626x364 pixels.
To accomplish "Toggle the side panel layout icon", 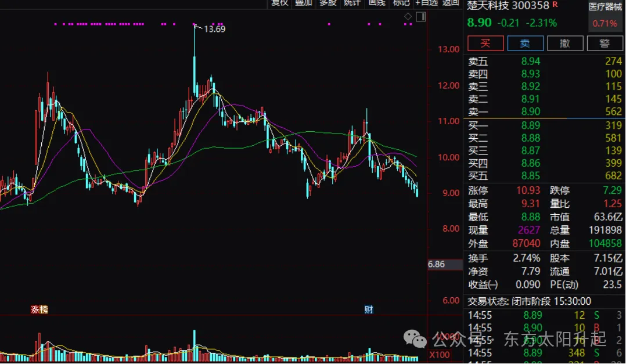I will click(421, 16).
